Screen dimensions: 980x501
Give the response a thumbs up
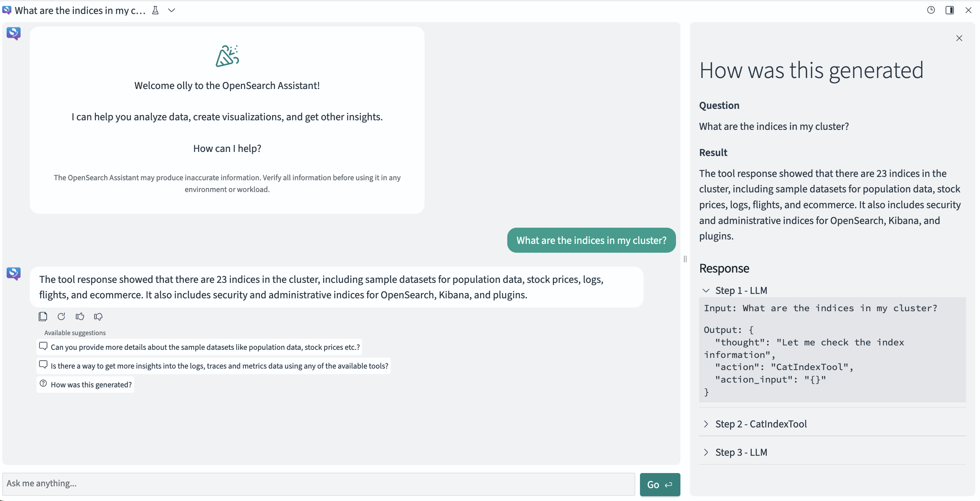79,316
